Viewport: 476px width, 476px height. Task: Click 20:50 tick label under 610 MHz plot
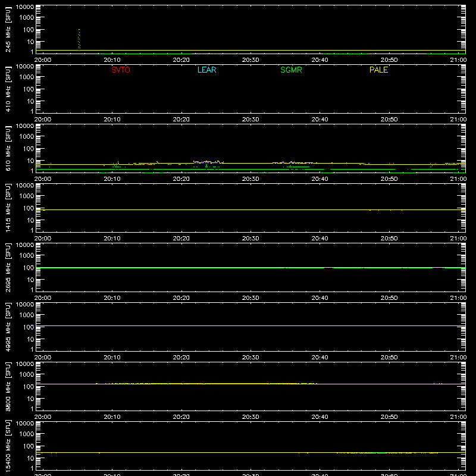point(389,179)
